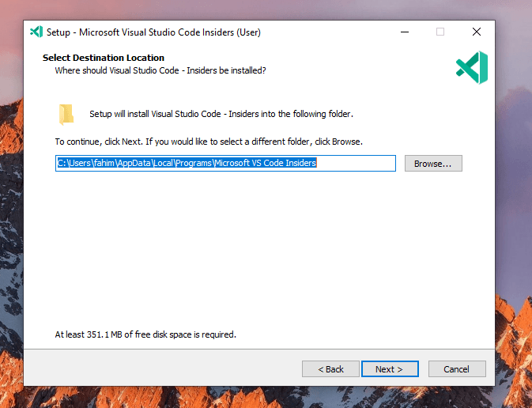The height and width of the screenshot is (408, 532).
Task: Click the window title 'Setup - Microsoft Visual Studio Code Insiders (User)'
Action: pos(153,32)
